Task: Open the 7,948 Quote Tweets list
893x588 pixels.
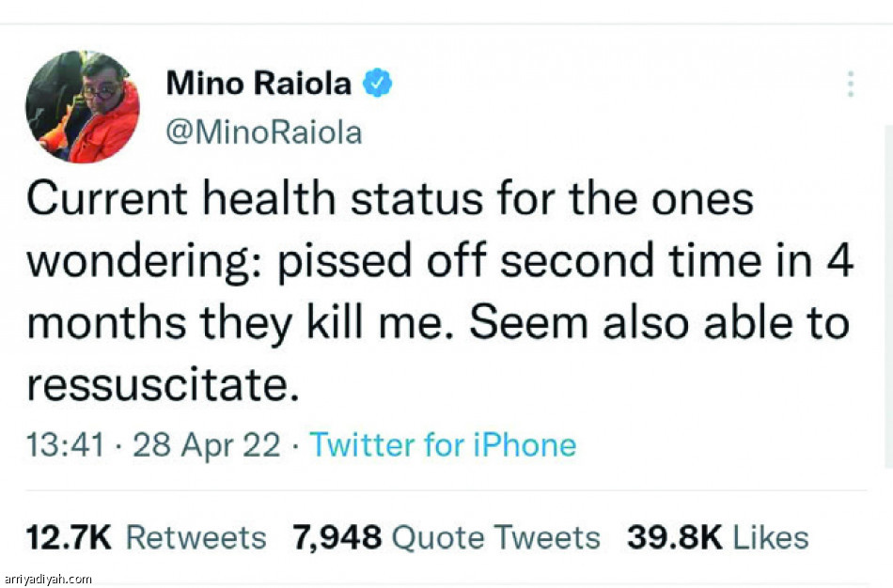Action: click(446, 537)
